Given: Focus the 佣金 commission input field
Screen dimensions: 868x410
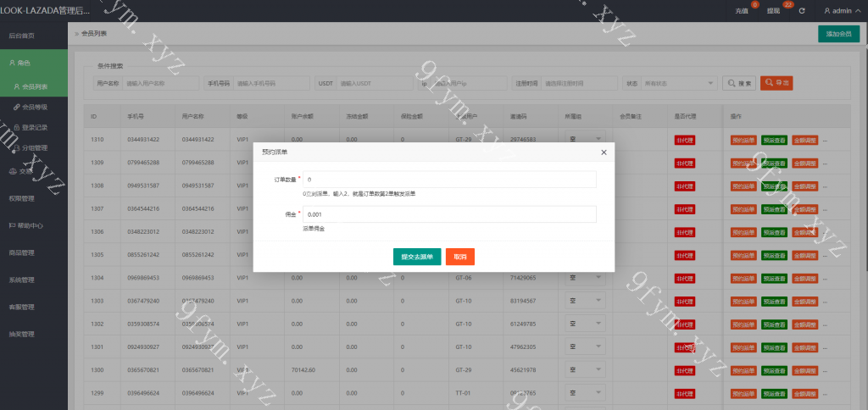Looking at the screenshot, I should (449, 214).
